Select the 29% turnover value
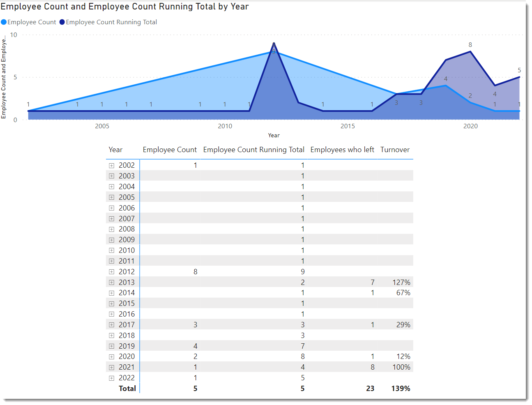532x405 pixels. pyautogui.click(x=403, y=325)
